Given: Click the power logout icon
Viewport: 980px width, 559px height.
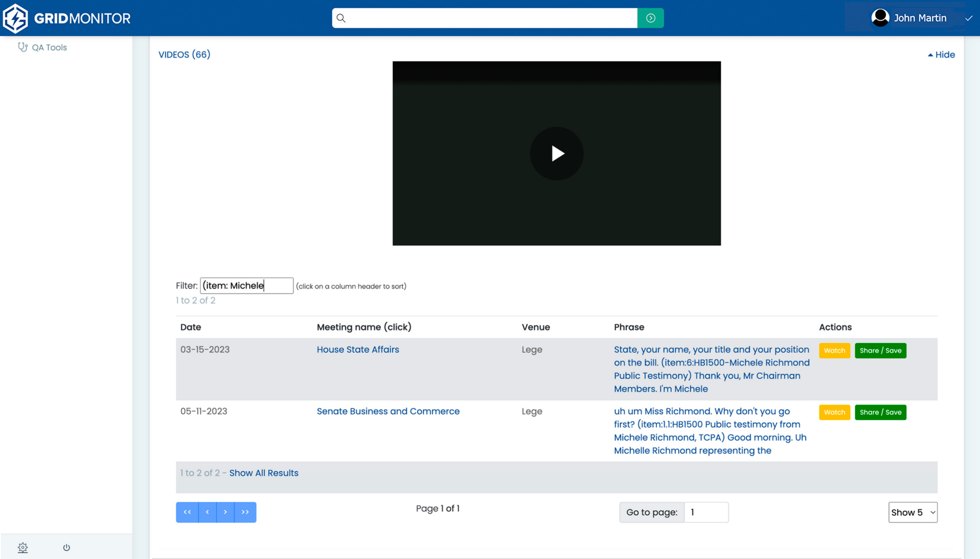Looking at the screenshot, I should [x=67, y=547].
